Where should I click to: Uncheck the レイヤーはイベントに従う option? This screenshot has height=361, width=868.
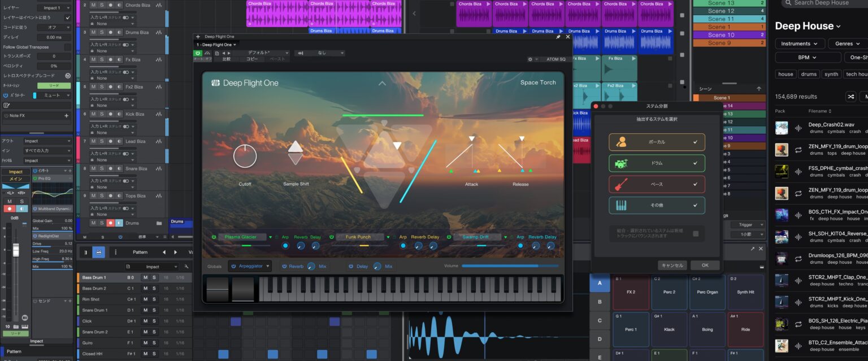(x=68, y=18)
